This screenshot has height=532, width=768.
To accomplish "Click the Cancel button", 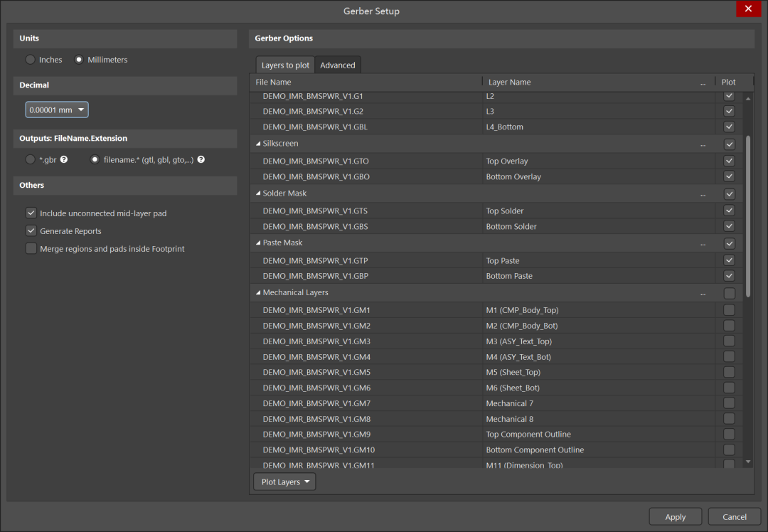I will click(x=734, y=517).
